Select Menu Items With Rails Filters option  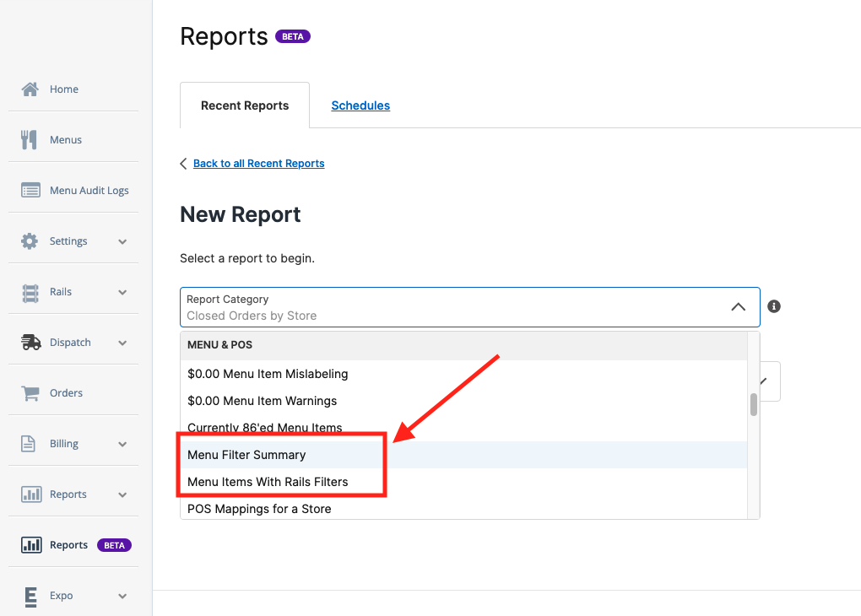pos(463,482)
